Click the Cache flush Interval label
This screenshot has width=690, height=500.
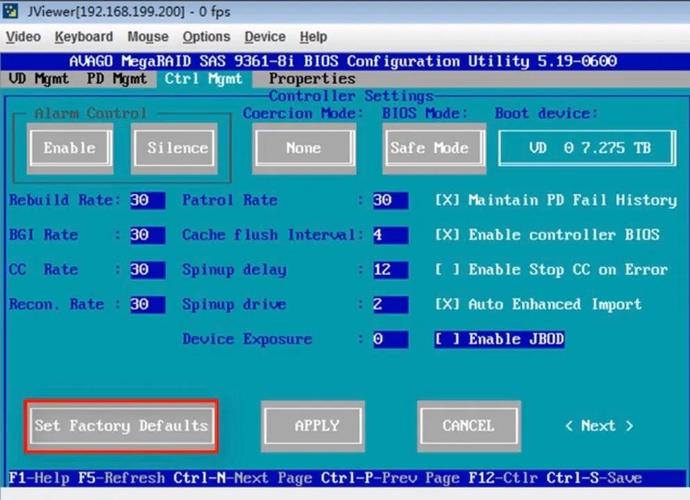tap(272, 235)
